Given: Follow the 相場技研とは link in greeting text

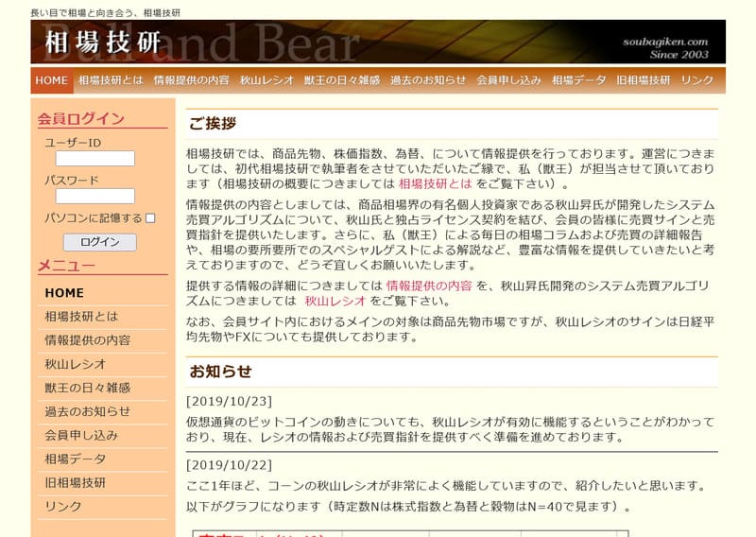Looking at the screenshot, I should point(435,183).
